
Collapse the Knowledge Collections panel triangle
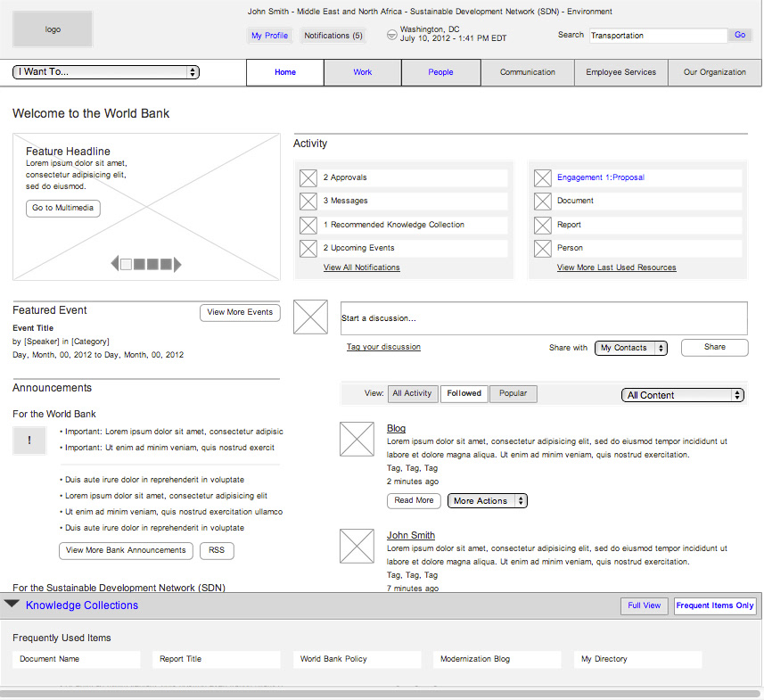pos(12,604)
